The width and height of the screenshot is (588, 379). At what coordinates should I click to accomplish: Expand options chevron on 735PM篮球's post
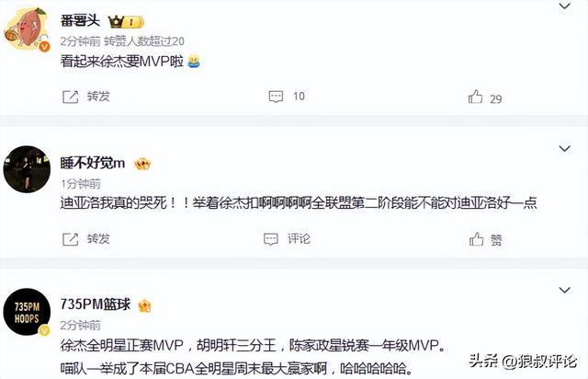565,290
